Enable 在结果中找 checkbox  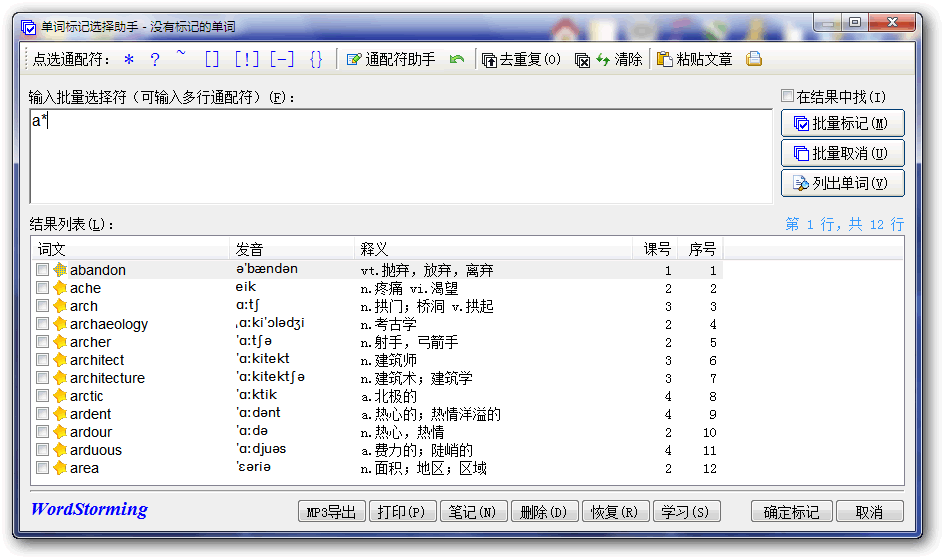tap(788, 97)
